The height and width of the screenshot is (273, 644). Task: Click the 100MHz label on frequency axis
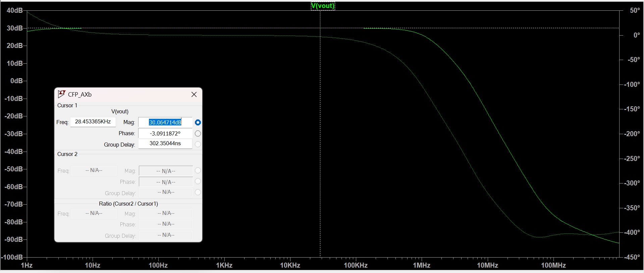point(553,266)
